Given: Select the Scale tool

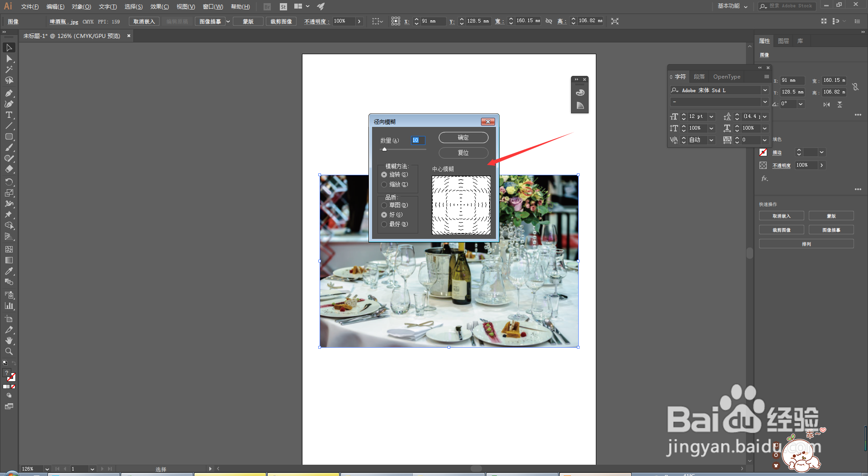Looking at the screenshot, I should 9,193.
